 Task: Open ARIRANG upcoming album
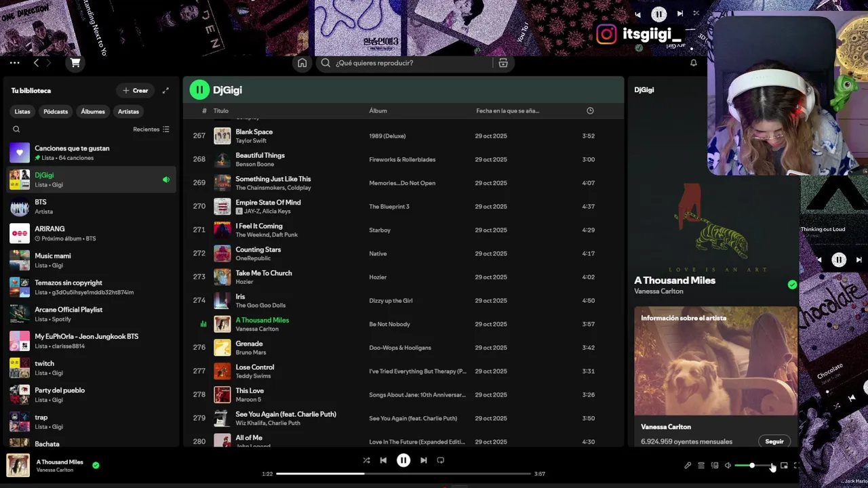(91, 233)
